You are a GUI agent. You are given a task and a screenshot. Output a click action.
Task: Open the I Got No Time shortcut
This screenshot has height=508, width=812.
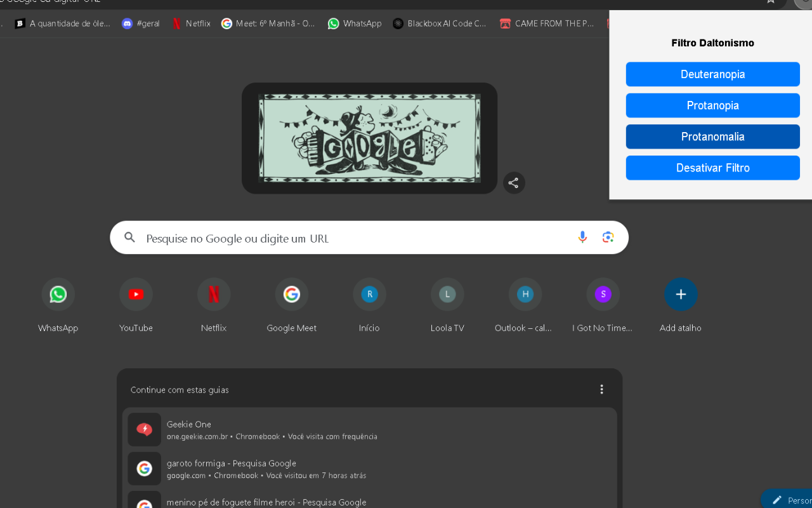603,306
